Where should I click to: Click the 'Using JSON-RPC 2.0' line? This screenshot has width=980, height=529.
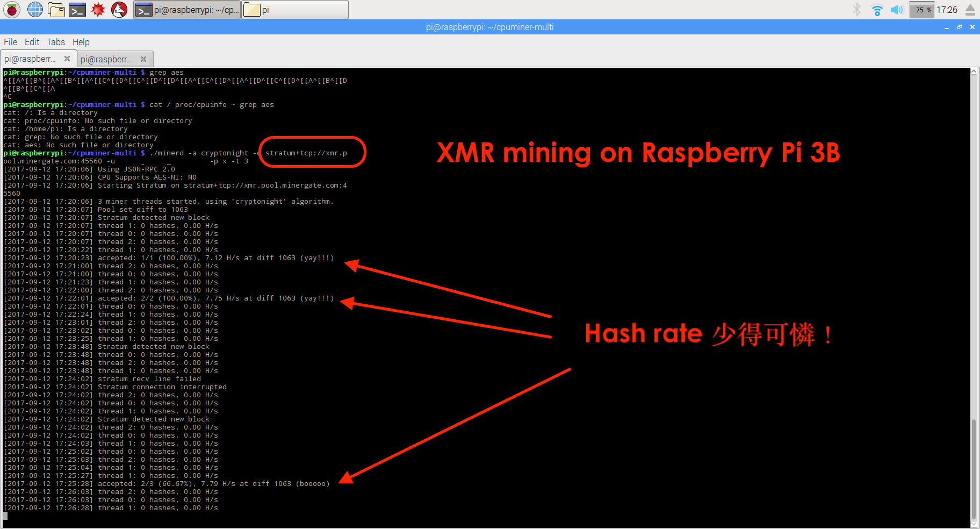[89, 169]
